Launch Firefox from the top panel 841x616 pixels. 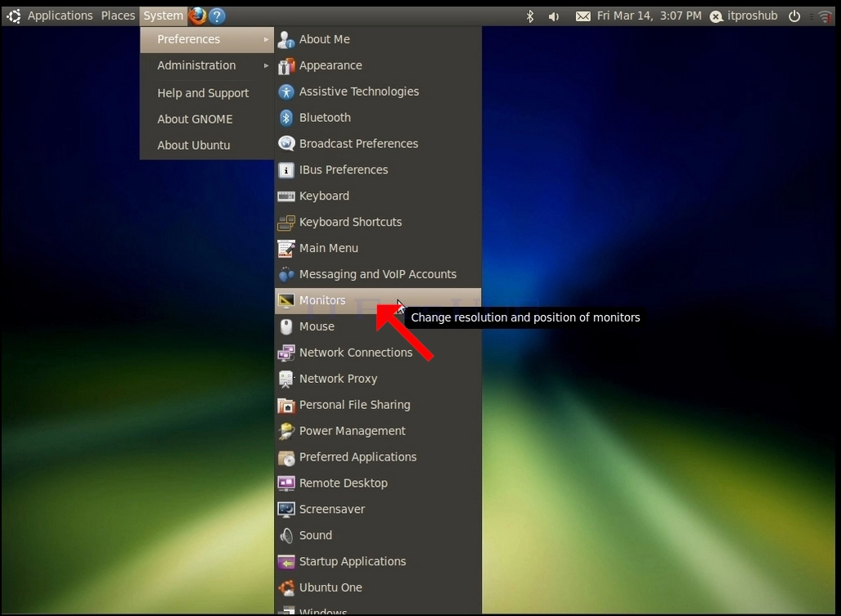(x=197, y=16)
